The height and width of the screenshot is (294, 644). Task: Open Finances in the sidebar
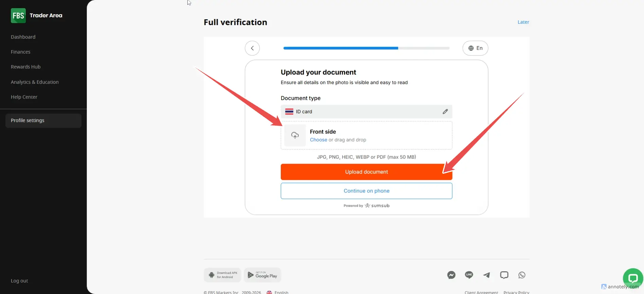pos(21,52)
